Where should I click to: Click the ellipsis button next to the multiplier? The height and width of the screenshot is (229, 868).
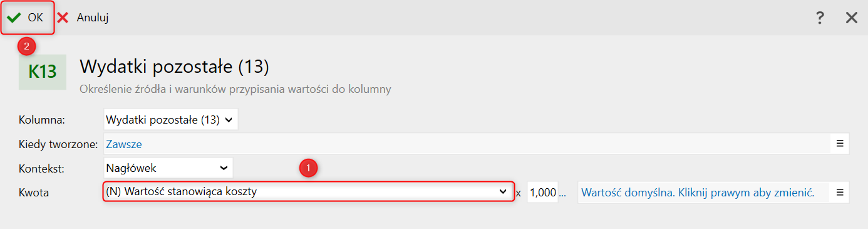(x=562, y=193)
